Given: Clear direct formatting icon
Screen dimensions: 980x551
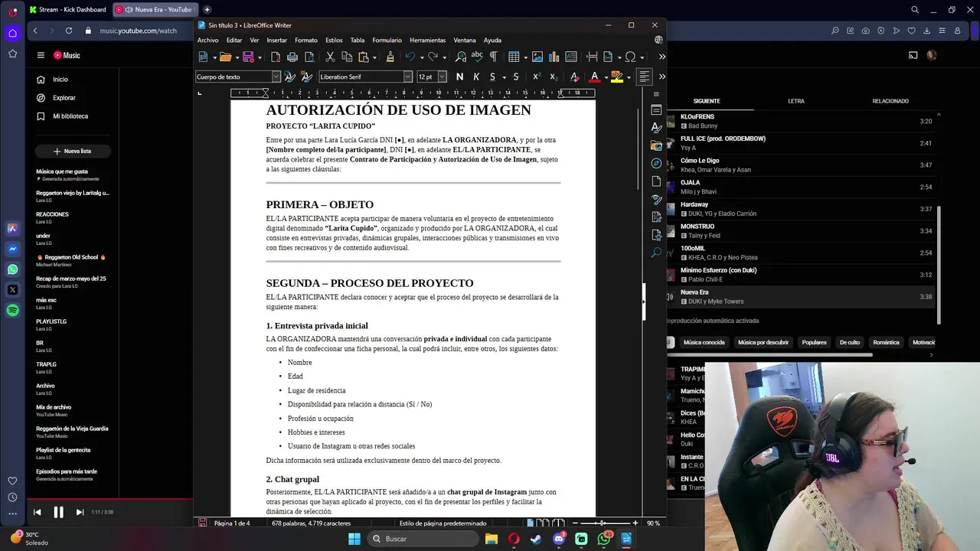Looking at the screenshot, I should (574, 77).
